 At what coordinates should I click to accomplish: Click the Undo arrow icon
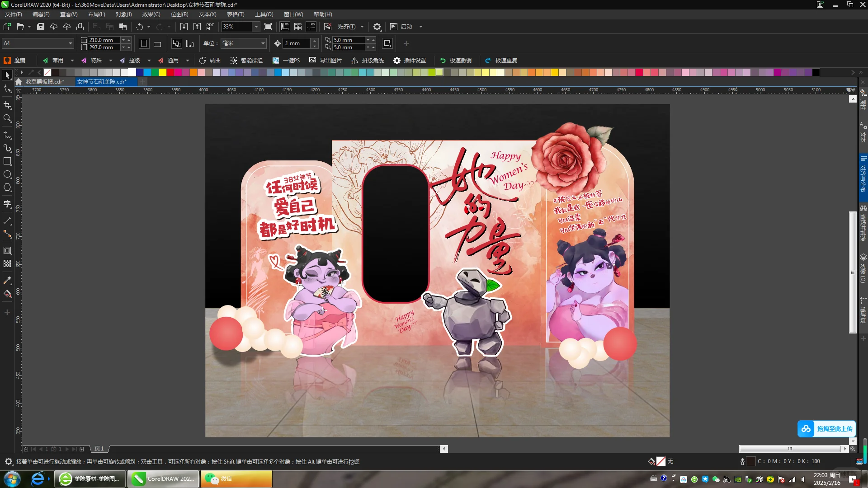click(x=140, y=27)
